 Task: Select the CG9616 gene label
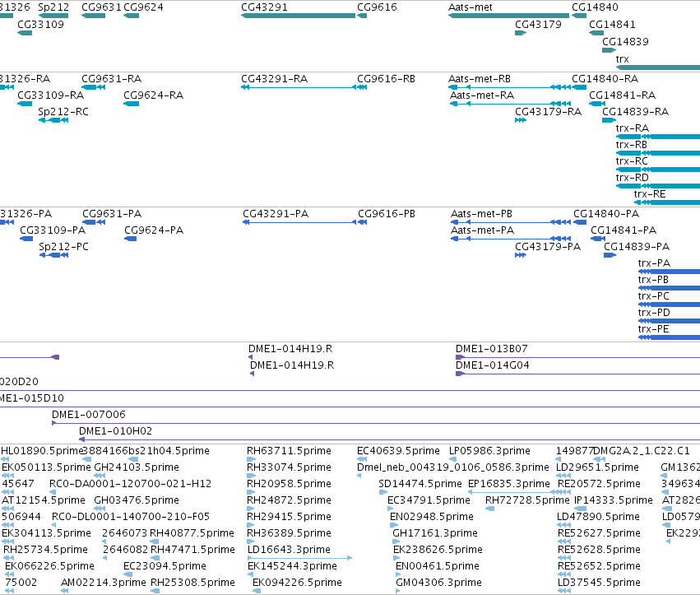click(377, 7)
